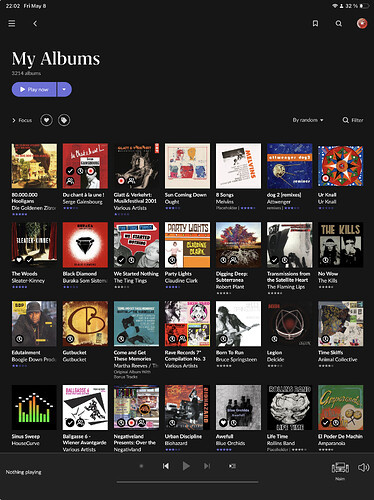Open No Wow by The Kills cover
This screenshot has width=374, height=500.
coord(340,245)
